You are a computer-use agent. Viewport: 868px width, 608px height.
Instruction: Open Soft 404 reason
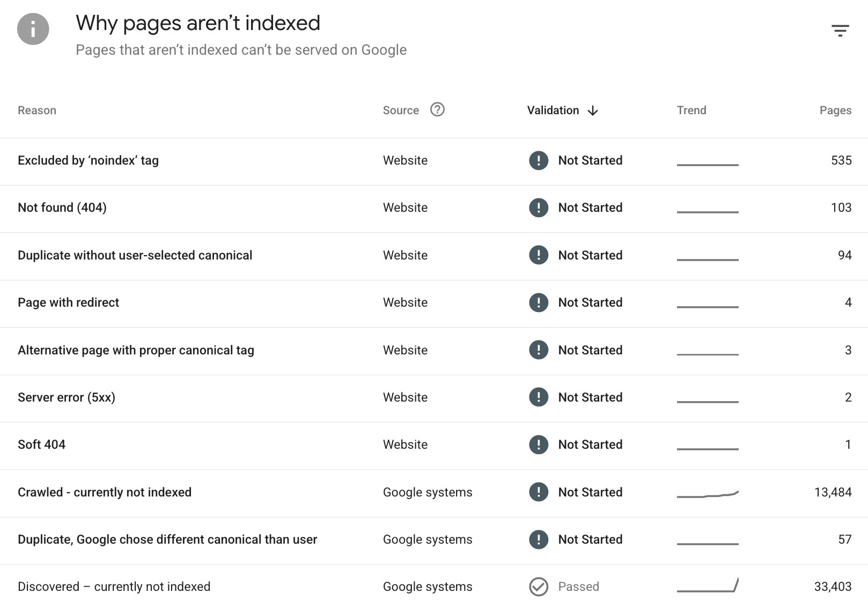41,444
